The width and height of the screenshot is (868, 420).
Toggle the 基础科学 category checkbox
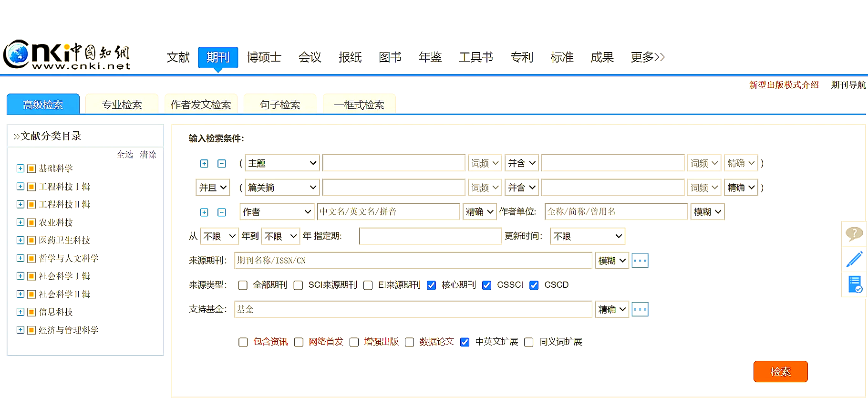[31, 168]
